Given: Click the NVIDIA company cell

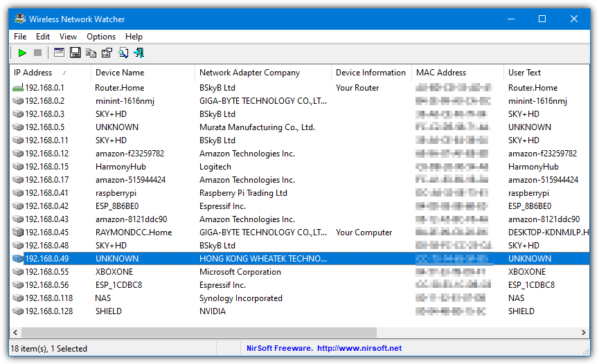Looking at the screenshot, I should pos(213,311).
